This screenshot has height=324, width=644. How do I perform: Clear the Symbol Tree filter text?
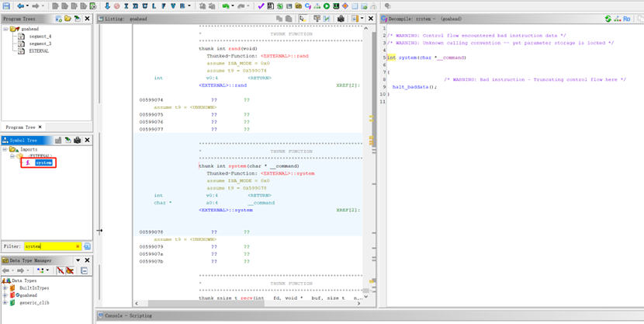[78, 246]
